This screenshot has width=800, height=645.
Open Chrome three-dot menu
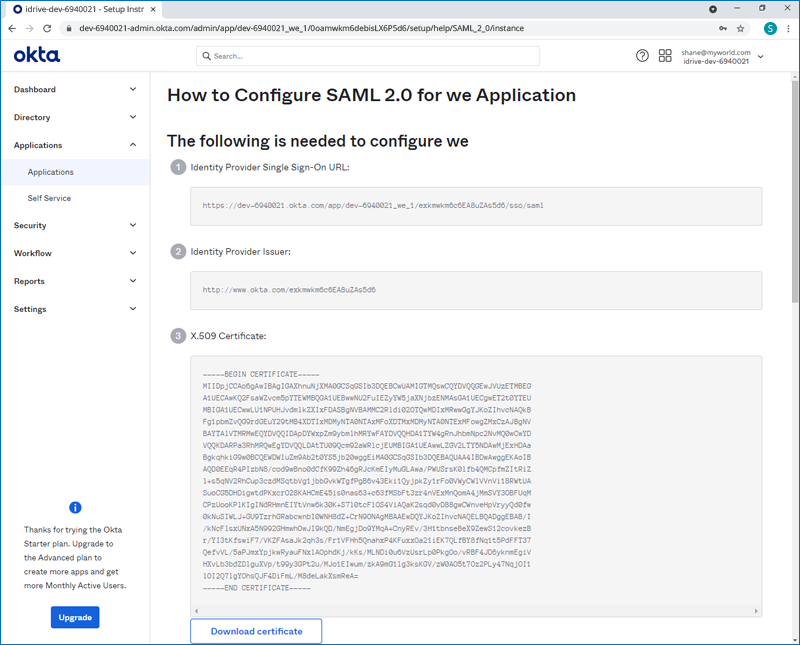[x=789, y=28]
